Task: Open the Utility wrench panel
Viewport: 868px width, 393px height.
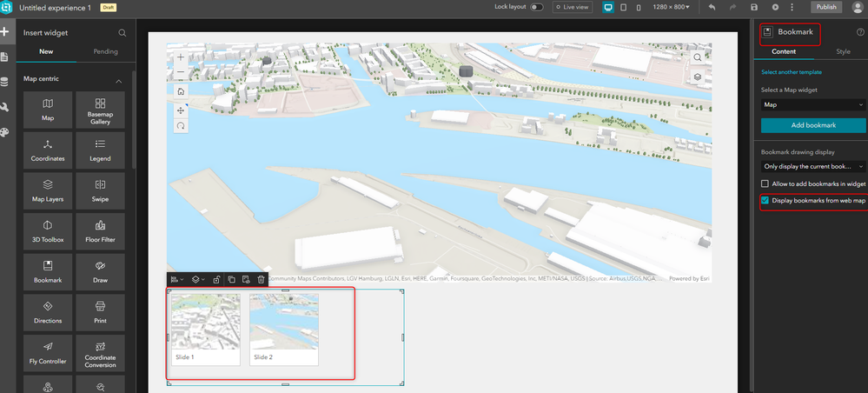Action: pos(5,108)
